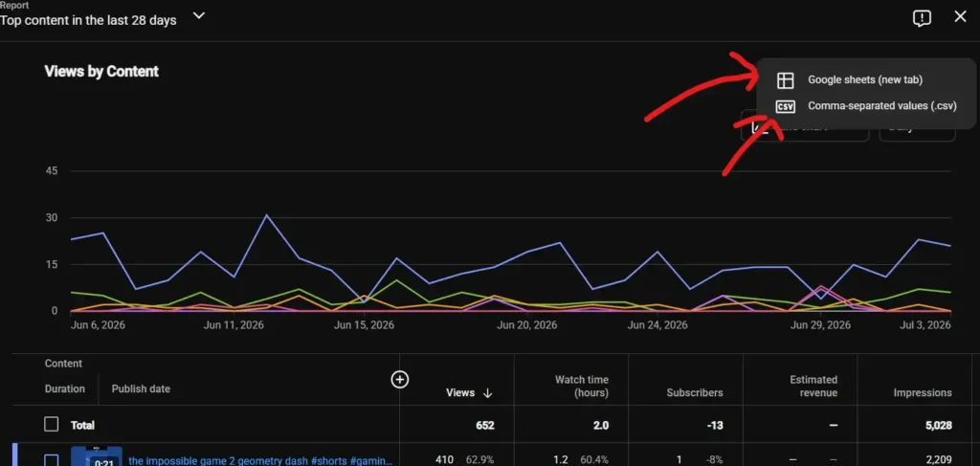Tick the impossible game 2 video checkbox

tap(52, 460)
